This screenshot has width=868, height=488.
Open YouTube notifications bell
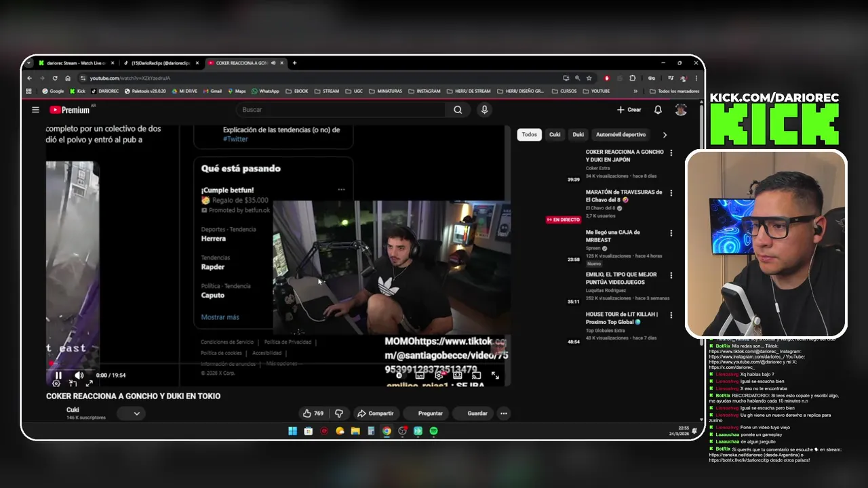[x=658, y=110]
